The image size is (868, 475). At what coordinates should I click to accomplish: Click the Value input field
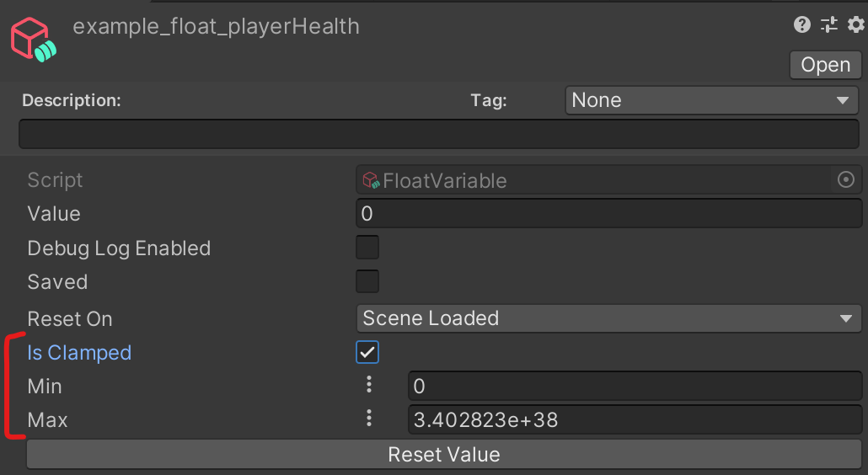(608, 213)
